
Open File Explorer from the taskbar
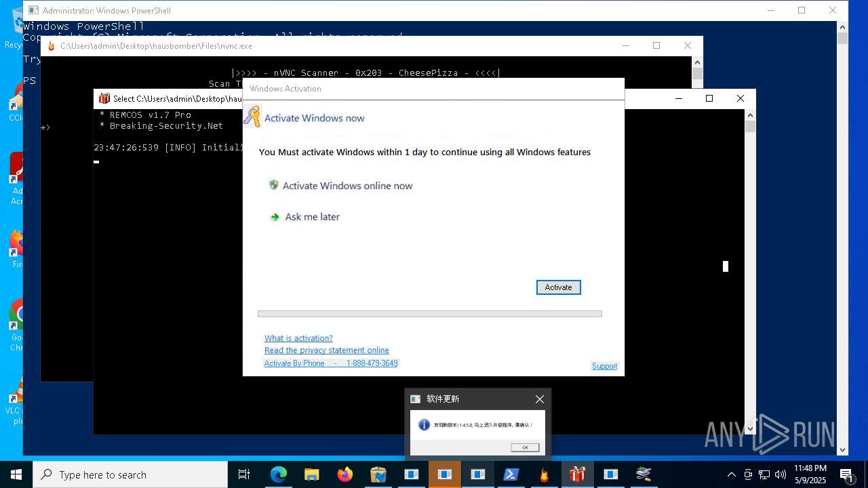click(311, 474)
